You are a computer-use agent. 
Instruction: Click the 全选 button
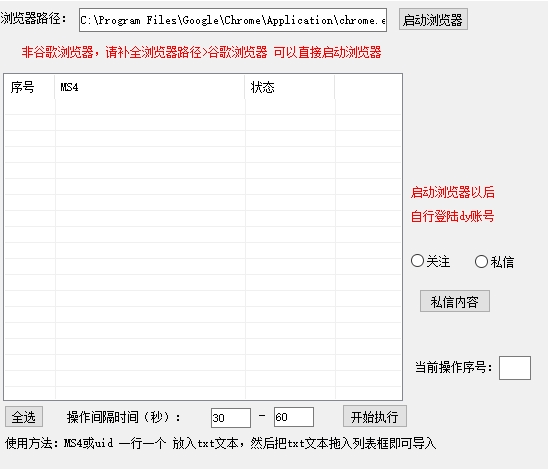pos(24,417)
